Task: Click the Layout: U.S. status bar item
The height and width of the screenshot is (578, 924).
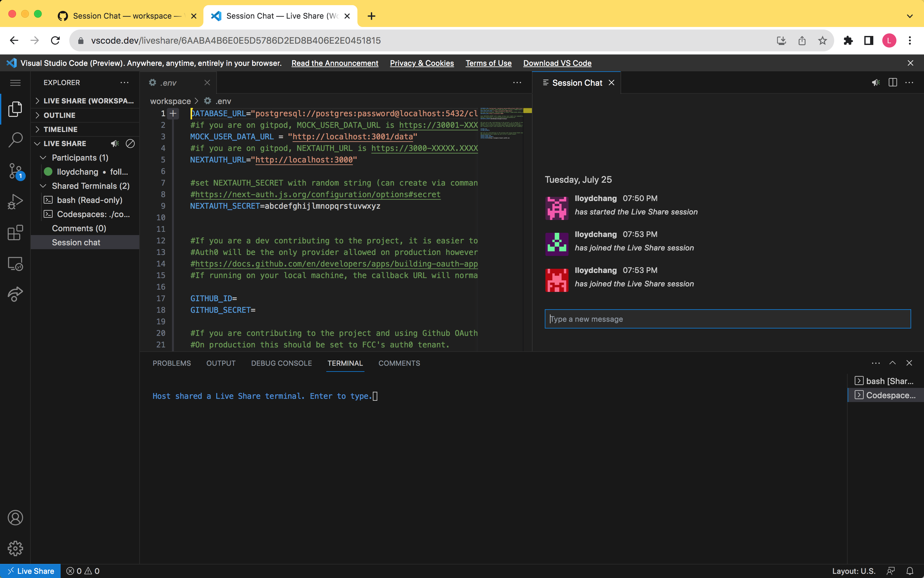Action: point(854,571)
